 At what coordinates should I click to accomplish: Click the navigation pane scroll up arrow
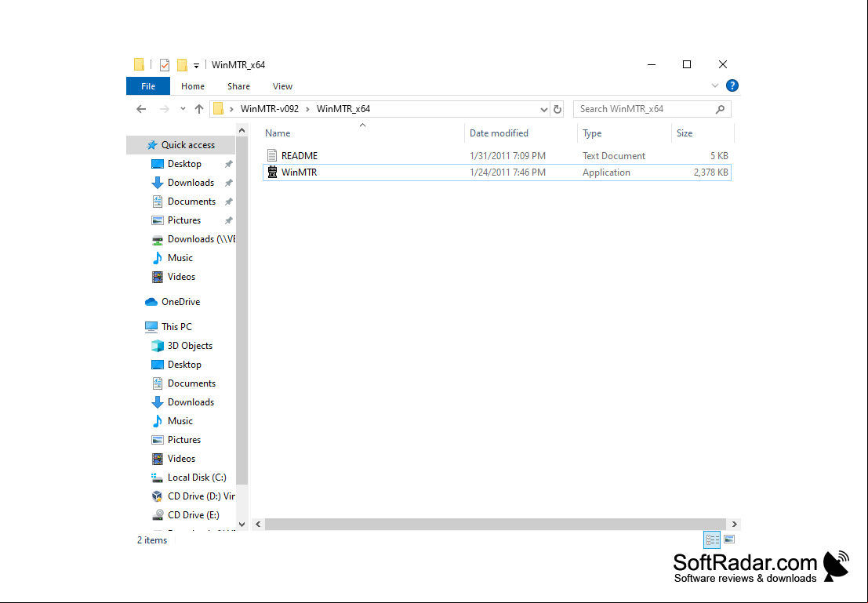(x=242, y=131)
